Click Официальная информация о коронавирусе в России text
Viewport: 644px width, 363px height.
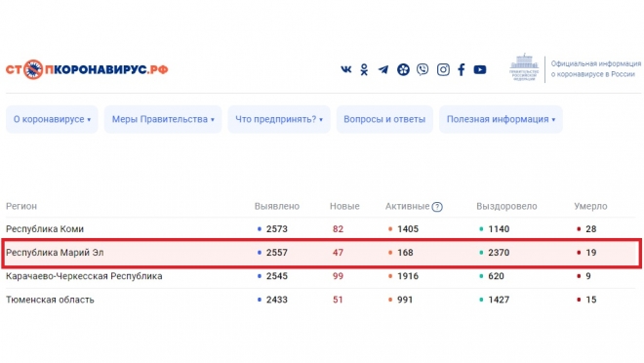tap(595, 69)
